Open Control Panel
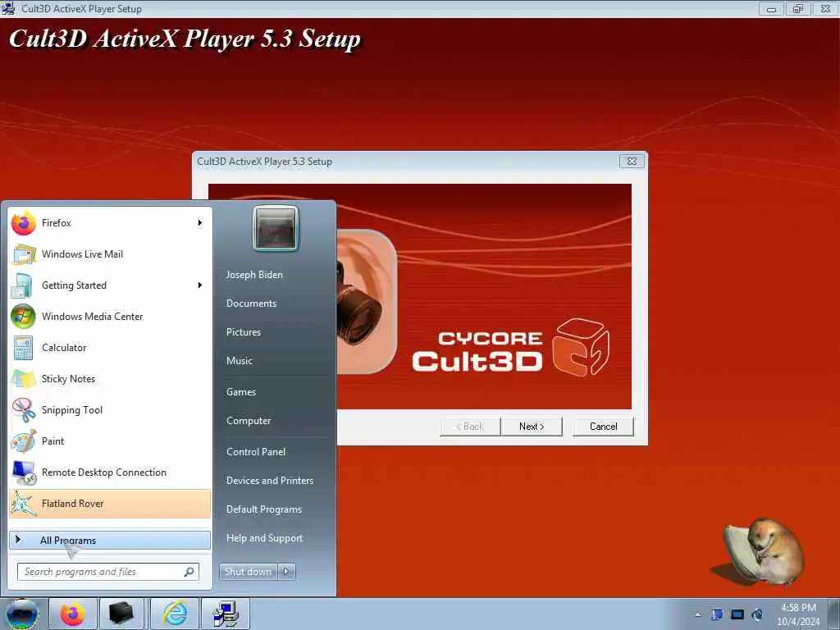Image resolution: width=840 pixels, height=630 pixels. point(256,452)
